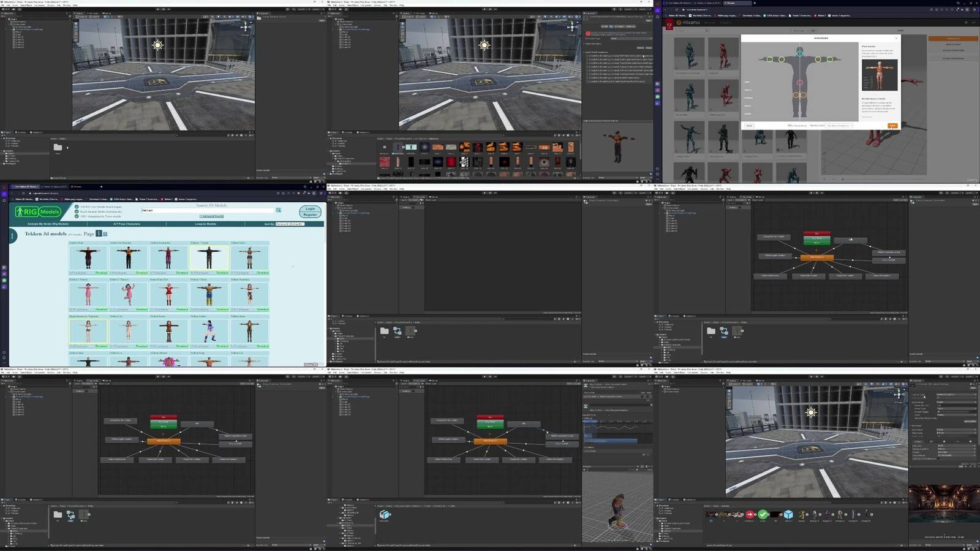Open the A/T Pose Characters tab
The height and width of the screenshot is (551, 980).
[127, 224]
